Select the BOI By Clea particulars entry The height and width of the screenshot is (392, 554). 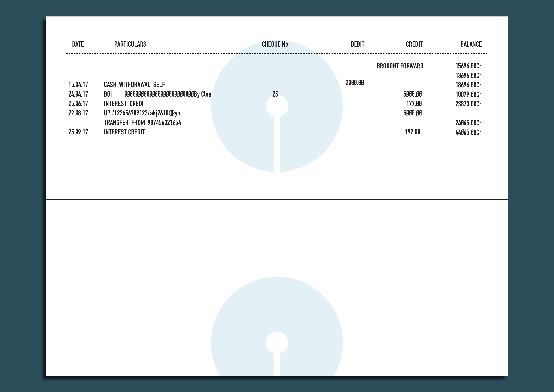click(x=157, y=94)
